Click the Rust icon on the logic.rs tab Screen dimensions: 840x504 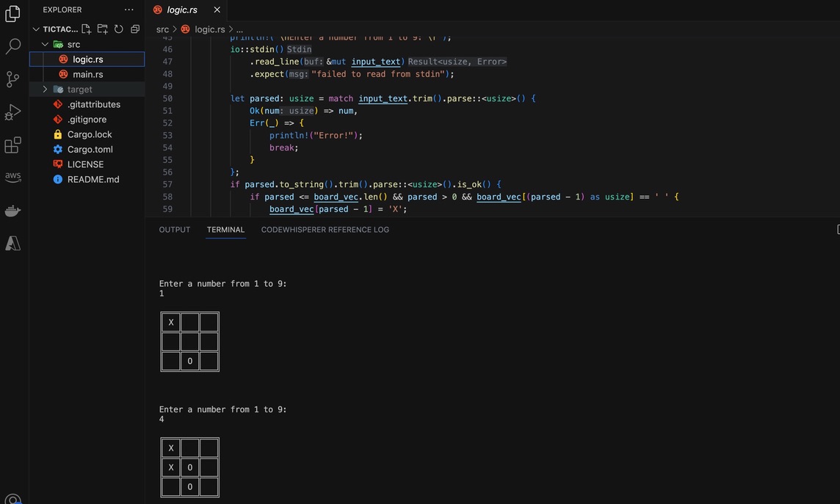tap(157, 10)
